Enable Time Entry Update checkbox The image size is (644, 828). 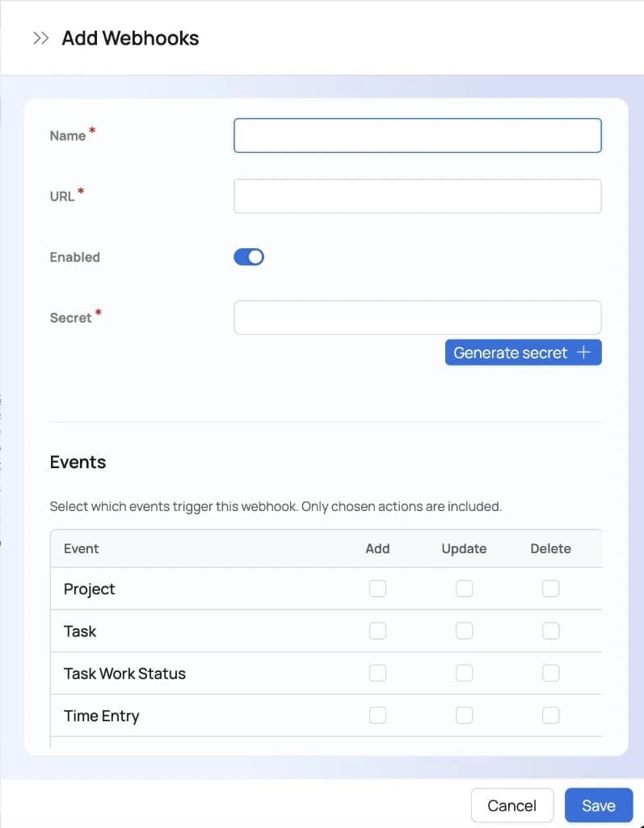tap(464, 715)
